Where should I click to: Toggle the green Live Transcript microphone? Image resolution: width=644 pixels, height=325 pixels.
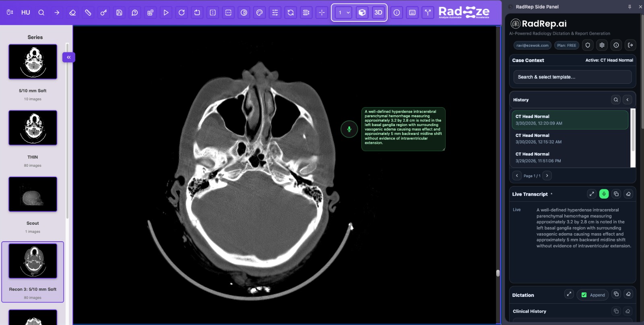(604, 194)
